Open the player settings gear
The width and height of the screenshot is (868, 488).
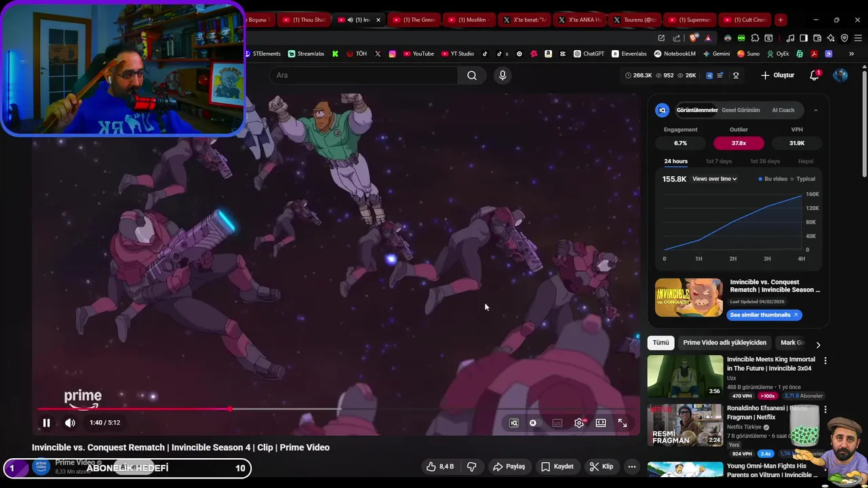[579, 423]
